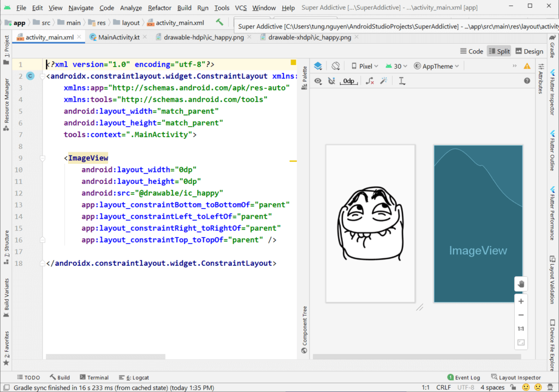Select the Pan hand tool
The image size is (559, 392).
click(x=521, y=284)
